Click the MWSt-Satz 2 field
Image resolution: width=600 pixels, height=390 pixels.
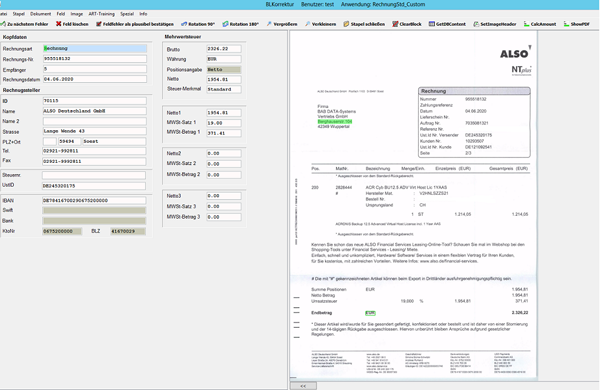coord(224,164)
